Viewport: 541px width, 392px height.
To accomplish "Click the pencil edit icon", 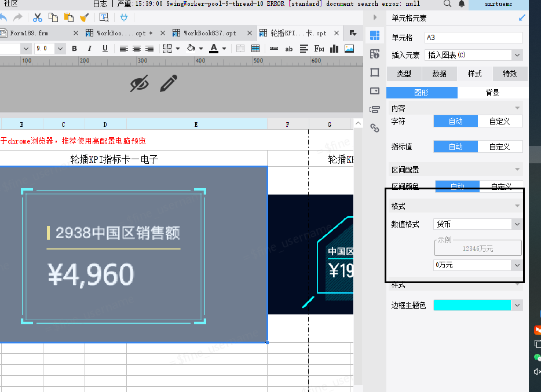I will 169,83.
